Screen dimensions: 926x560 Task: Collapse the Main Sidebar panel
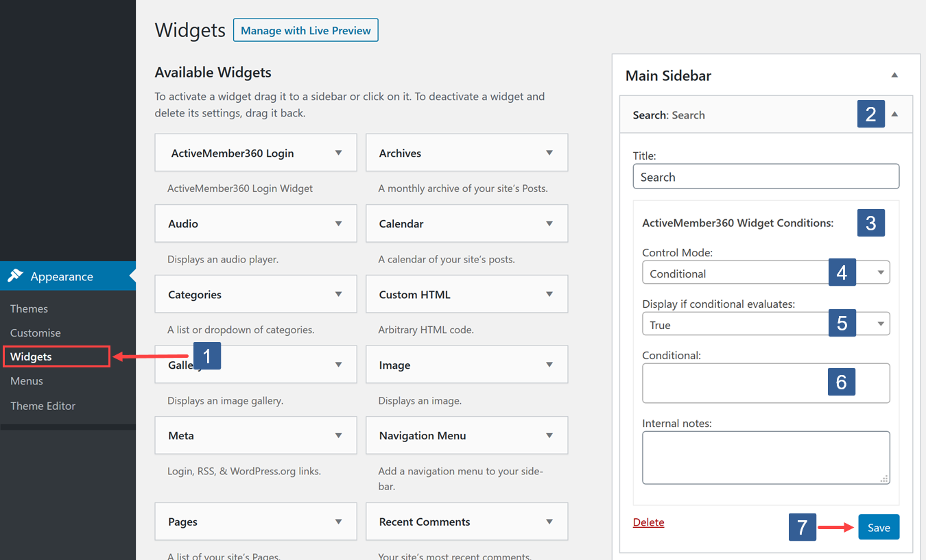click(894, 74)
